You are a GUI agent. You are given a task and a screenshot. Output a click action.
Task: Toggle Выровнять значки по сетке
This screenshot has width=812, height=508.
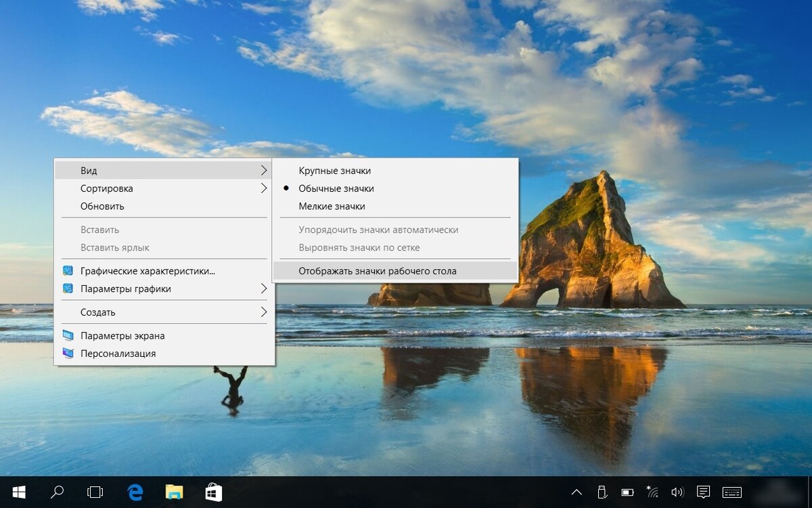(x=395, y=247)
